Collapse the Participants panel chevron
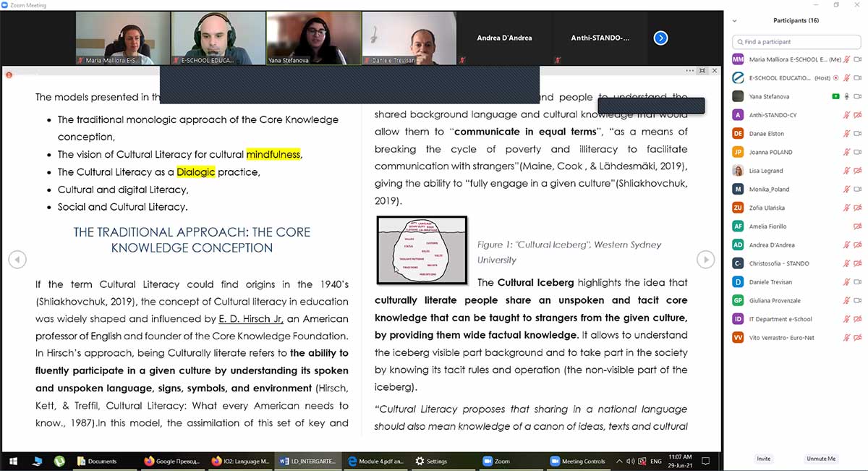Screen dimensions: 868x471 tap(736, 20)
